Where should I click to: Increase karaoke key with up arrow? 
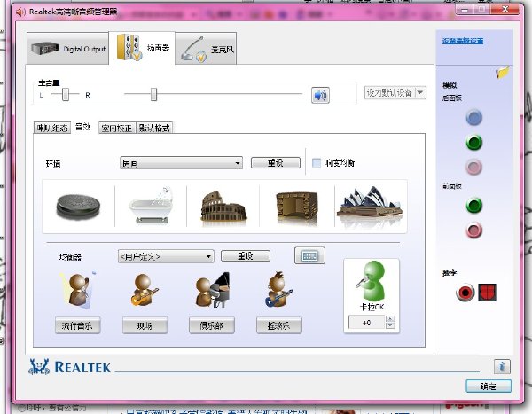point(390,319)
